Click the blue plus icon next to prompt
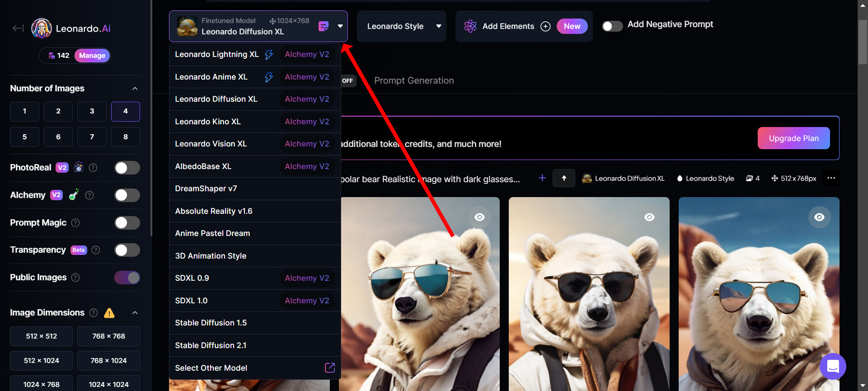Screen dimensions: 868x391 [x=542, y=178]
